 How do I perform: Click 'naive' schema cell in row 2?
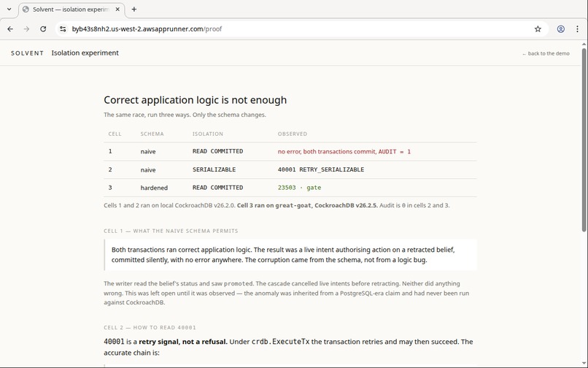pyautogui.click(x=148, y=169)
